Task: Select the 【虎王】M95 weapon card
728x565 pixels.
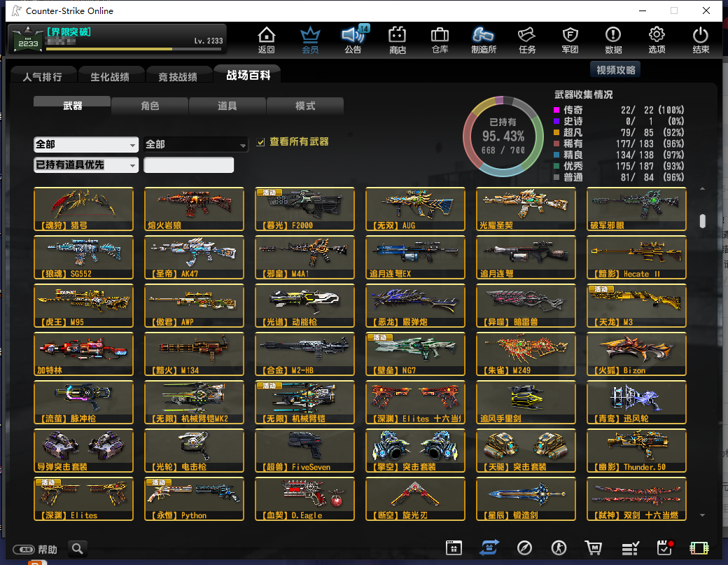Action: click(83, 305)
